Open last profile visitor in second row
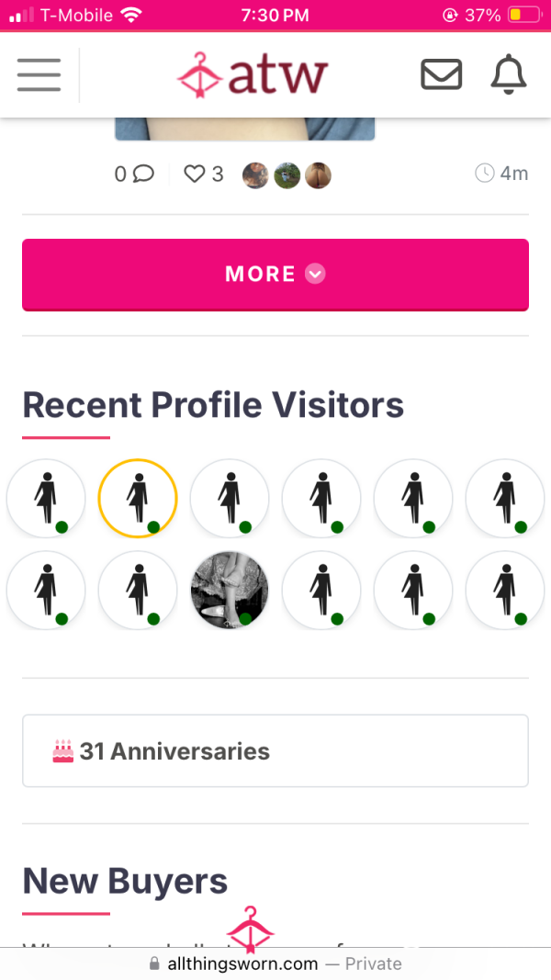 [505, 590]
